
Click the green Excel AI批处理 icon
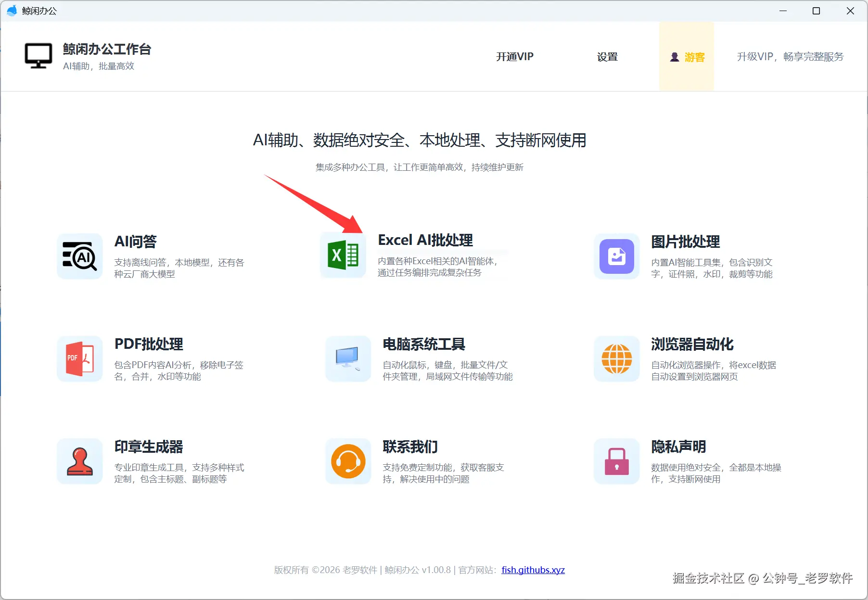[343, 255]
